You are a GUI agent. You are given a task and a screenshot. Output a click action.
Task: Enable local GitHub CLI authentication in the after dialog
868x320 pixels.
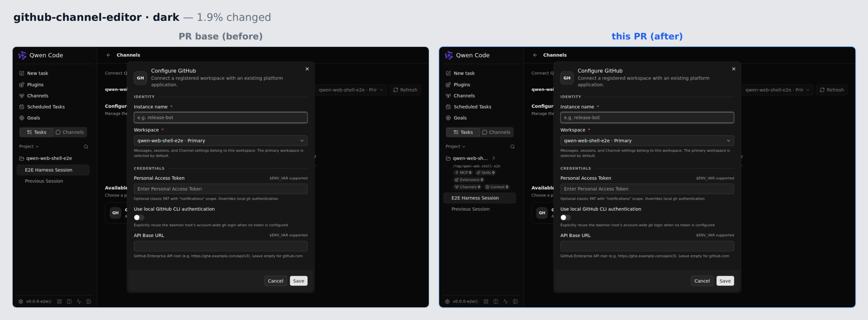[566, 217]
